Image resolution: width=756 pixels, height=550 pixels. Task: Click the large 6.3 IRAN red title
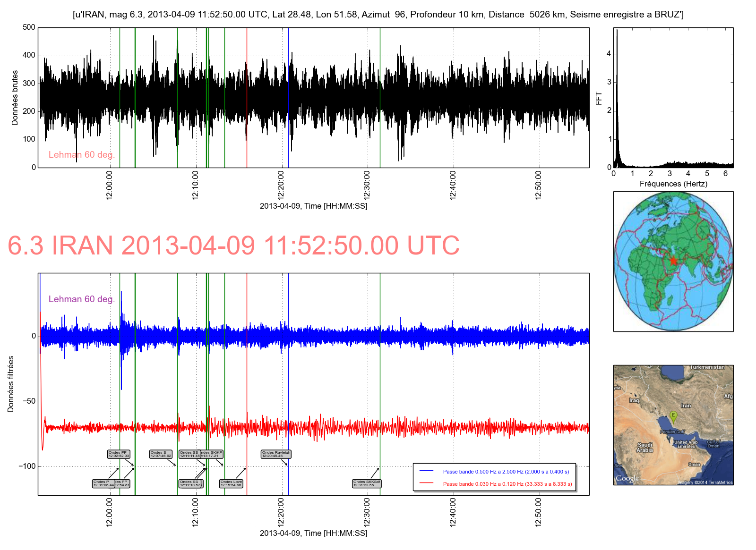pyautogui.click(x=233, y=245)
